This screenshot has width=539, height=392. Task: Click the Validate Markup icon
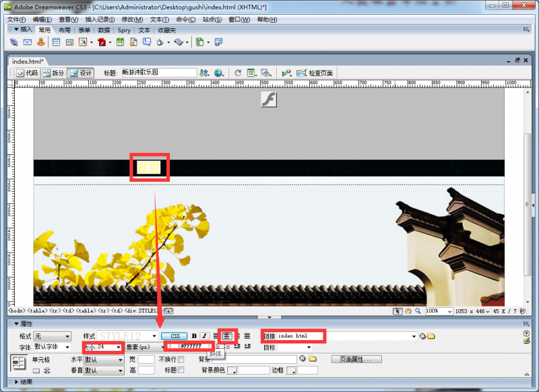(286, 73)
